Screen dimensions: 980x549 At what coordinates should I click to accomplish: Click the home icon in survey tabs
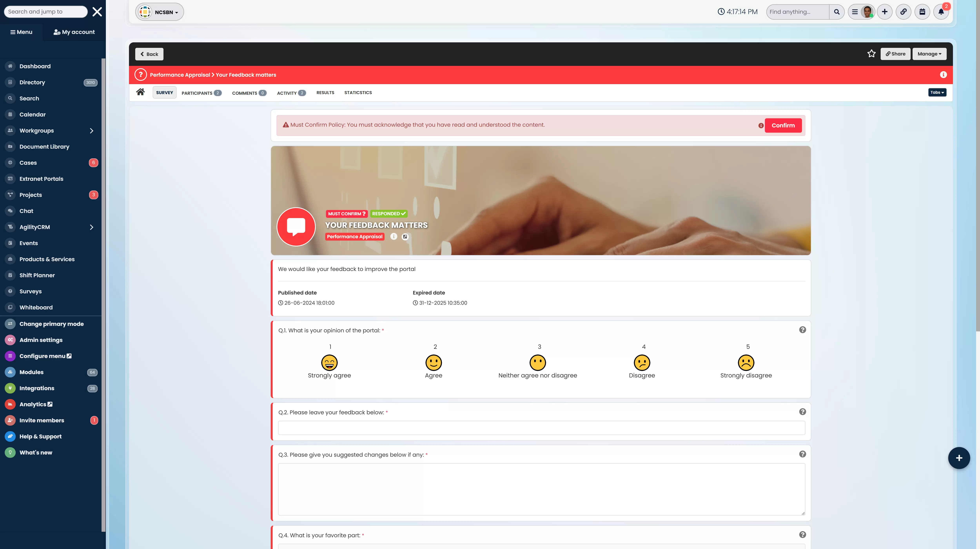(140, 92)
